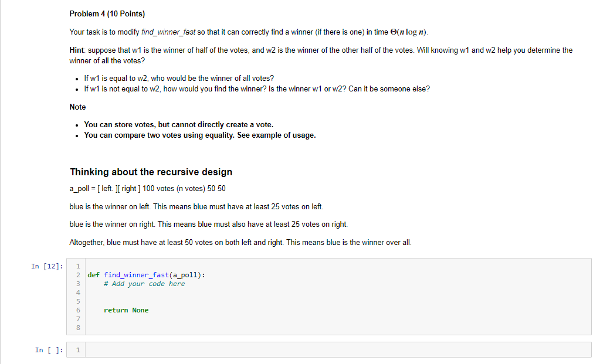
Task: Click the 'You can compare two votes' bullet
Action: [x=199, y=135]
